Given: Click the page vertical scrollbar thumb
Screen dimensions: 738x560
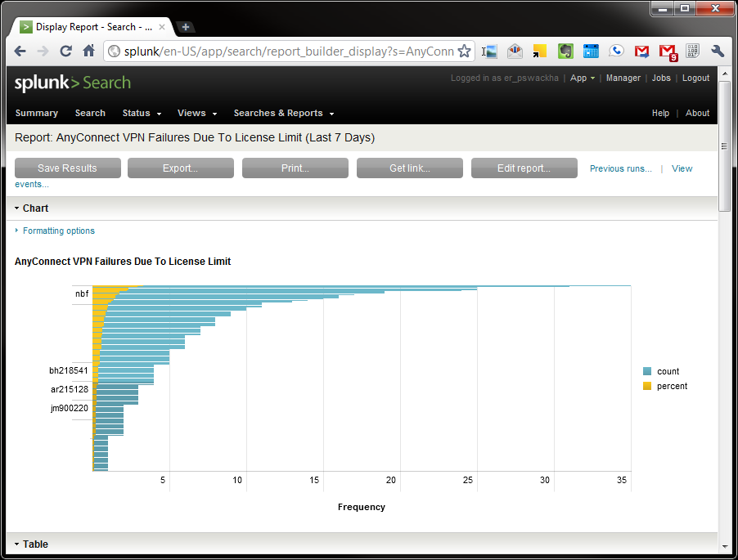Looking at the screenshot, I should coord(724,146).
